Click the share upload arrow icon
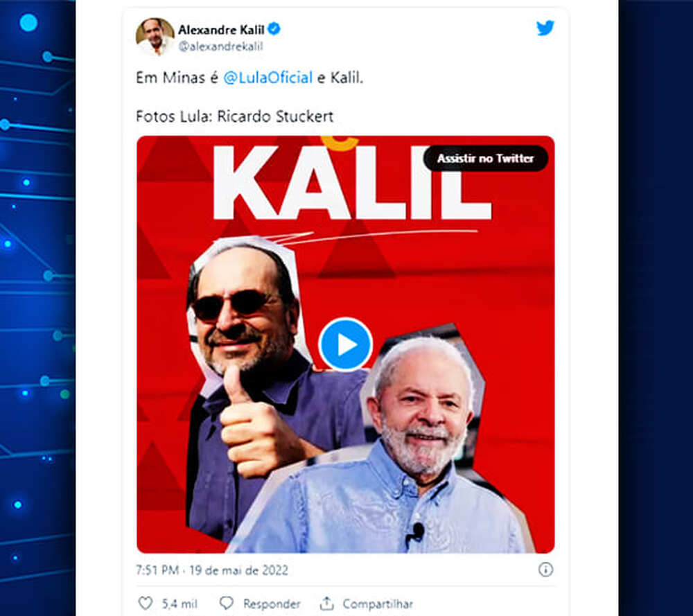The height and width of the screenshot is (616, 693). [x=326, y=603]
